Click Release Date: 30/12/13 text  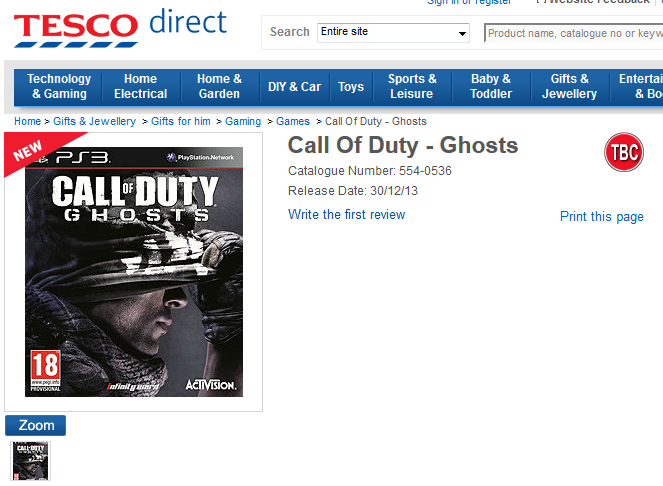point(353,191)
